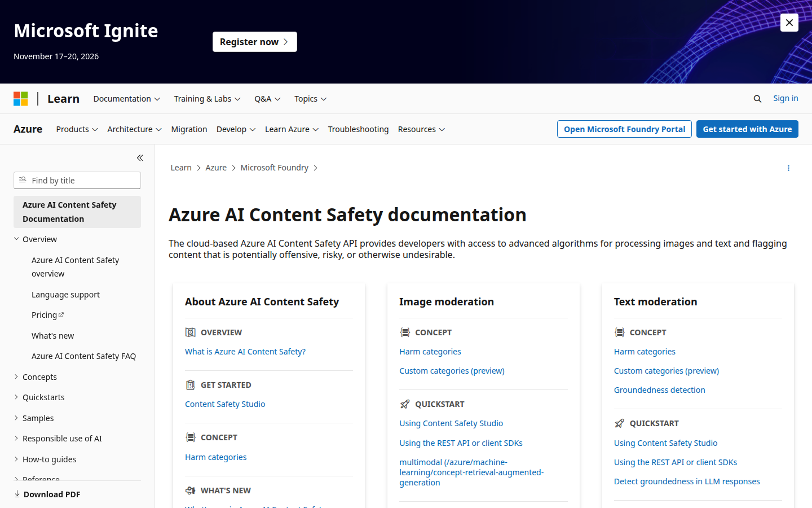Open What is Azure AI Content Safety link
812x508 pixels.
point(245,352)
